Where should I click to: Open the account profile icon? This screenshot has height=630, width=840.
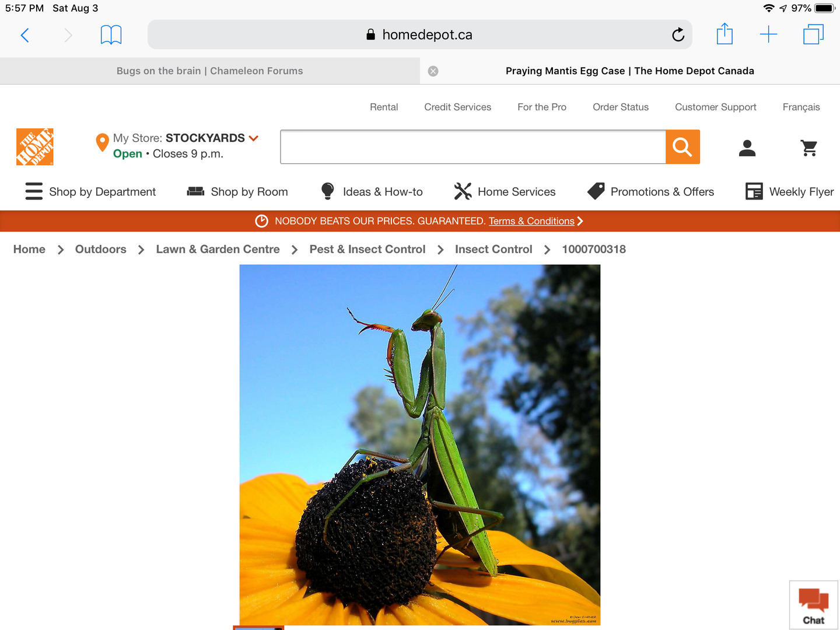coord(747,148)
